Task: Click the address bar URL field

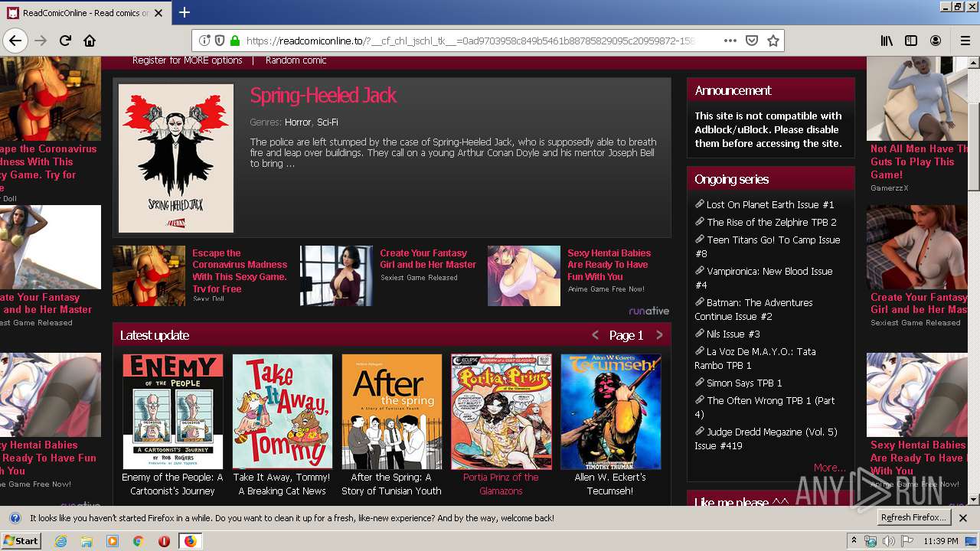Action: (471, 41)
